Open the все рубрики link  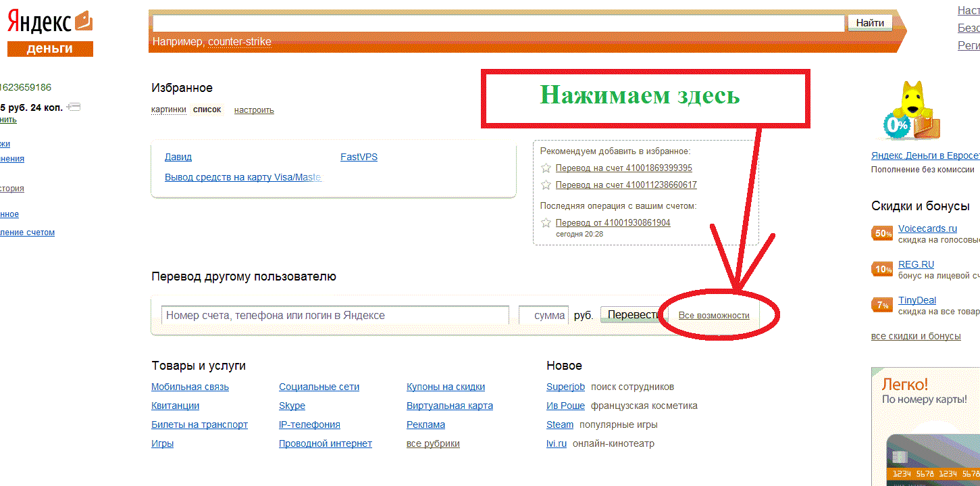click(x=433, y=443)
